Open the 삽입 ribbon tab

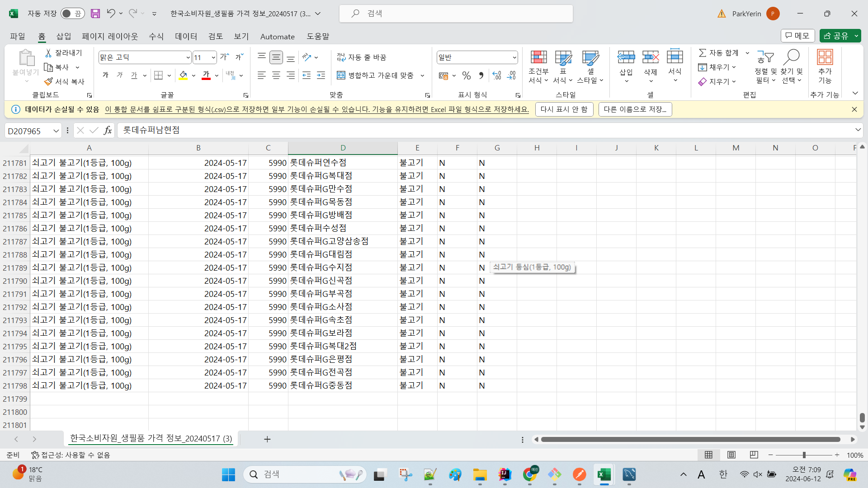click(x=64, y=36)
